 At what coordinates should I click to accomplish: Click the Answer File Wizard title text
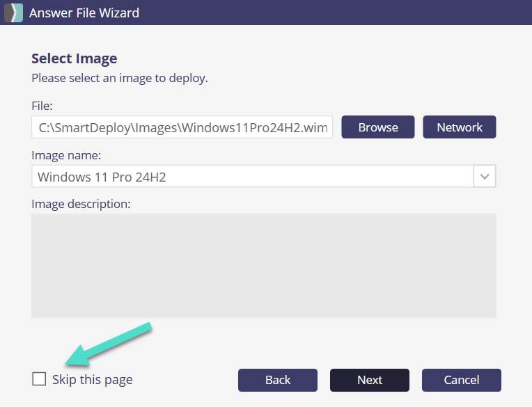pos(84,13)
